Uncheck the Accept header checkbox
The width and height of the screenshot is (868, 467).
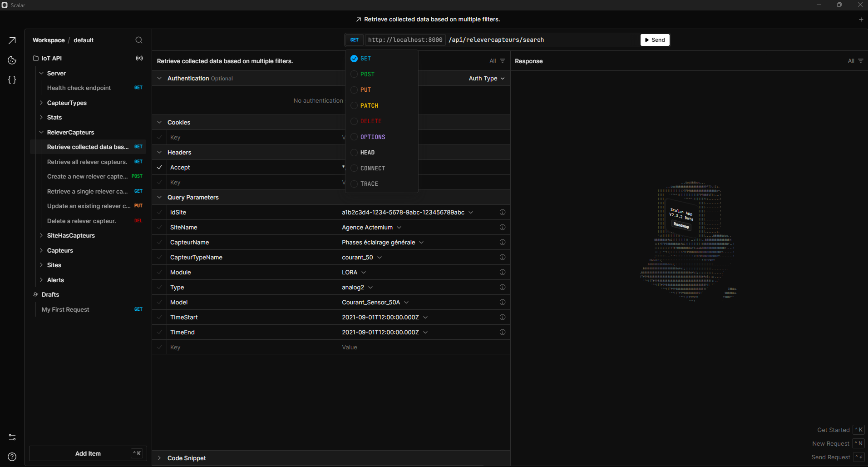[159, 167]
